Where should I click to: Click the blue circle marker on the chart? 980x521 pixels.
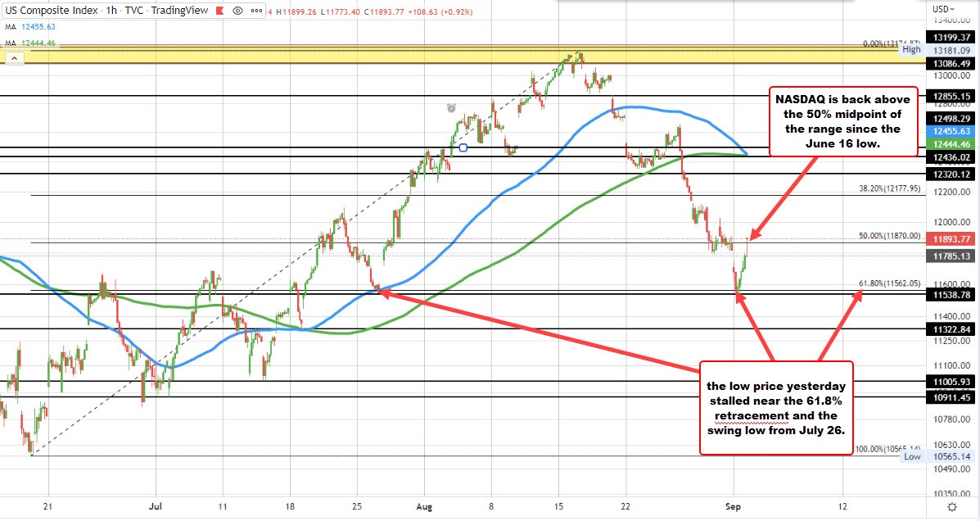pyautogui.click(x=463, y=147)
